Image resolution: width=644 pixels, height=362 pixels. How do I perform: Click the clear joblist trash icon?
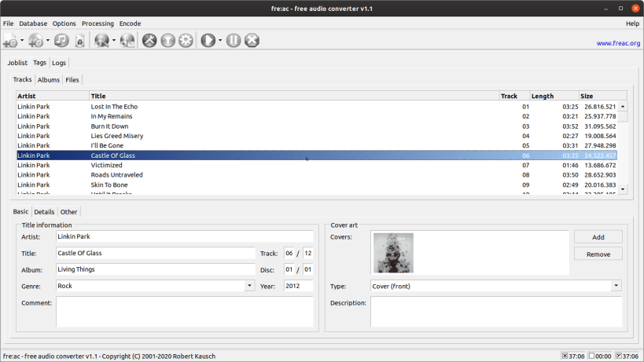pos(80,41)
